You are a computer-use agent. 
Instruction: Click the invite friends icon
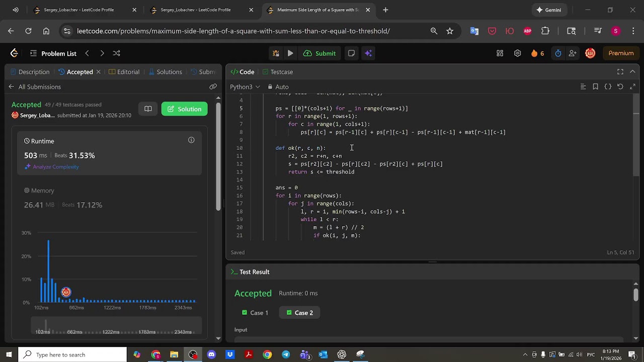pyautogui.click(x=573, y=53)
